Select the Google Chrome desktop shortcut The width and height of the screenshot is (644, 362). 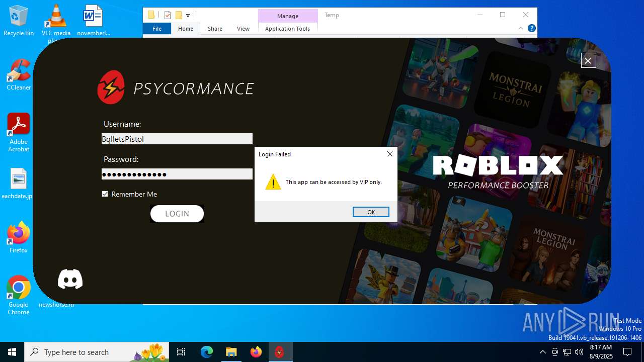tap(19, 296)
